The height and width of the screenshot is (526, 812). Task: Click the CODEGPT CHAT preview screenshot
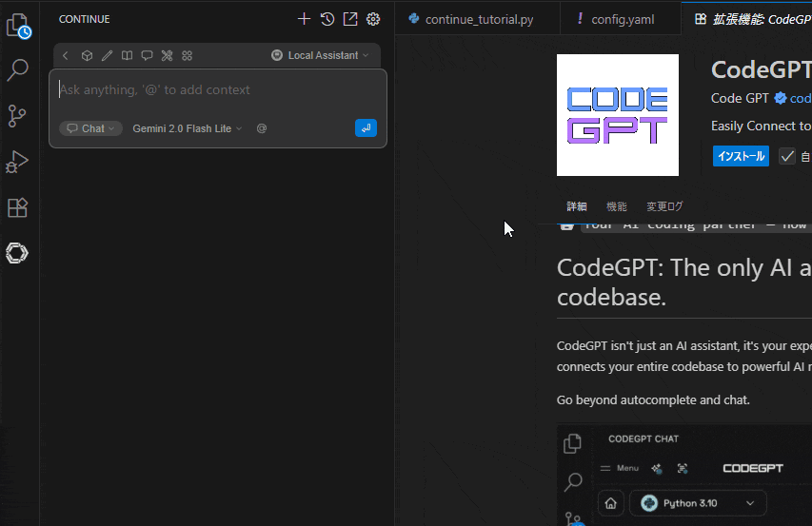coord(684,476)
